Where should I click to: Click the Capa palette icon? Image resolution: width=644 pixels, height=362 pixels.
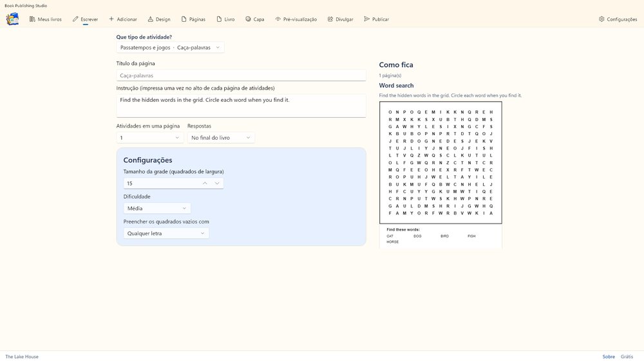coord(248,19)
